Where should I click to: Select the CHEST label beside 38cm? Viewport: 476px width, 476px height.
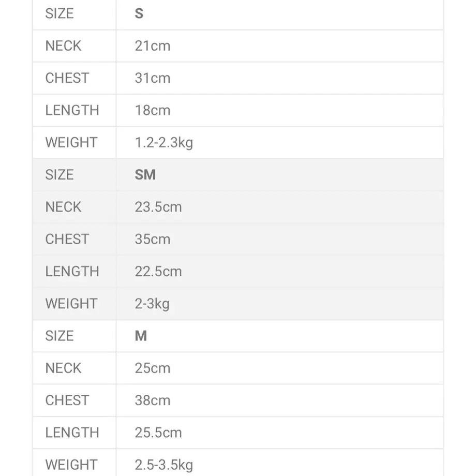coord(67,400)
